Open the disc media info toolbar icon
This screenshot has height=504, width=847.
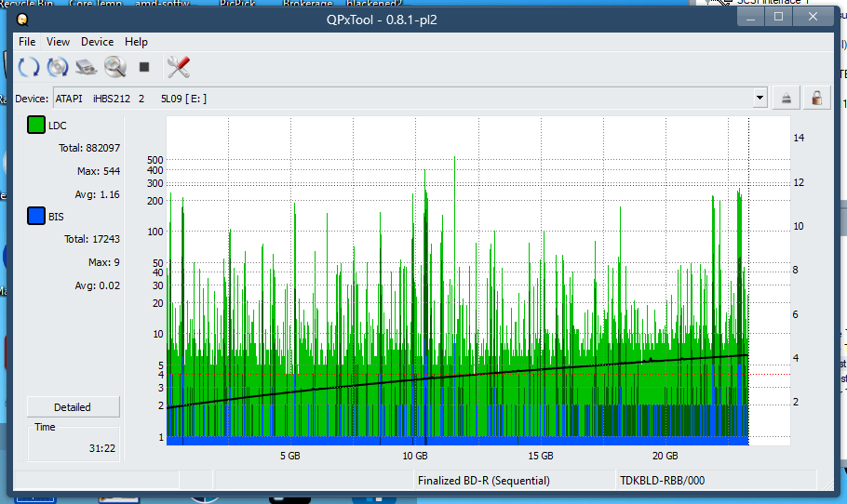coord(58,67)
